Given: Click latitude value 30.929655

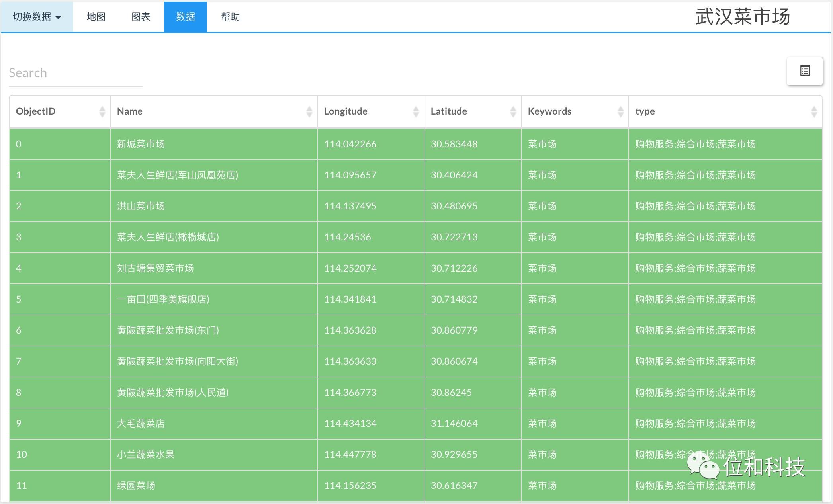Looking at the screenshot, I should point(454,455).
